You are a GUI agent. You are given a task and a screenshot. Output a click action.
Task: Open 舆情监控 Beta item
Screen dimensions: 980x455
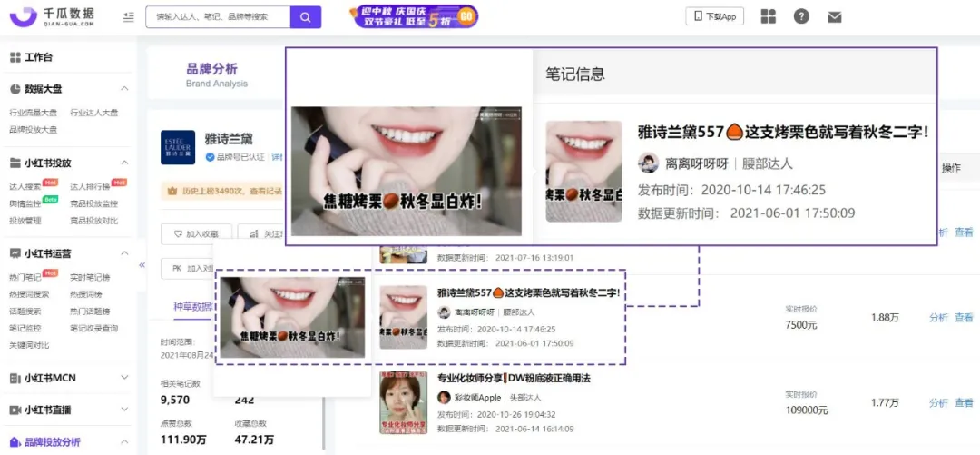(x=25, y=203)
